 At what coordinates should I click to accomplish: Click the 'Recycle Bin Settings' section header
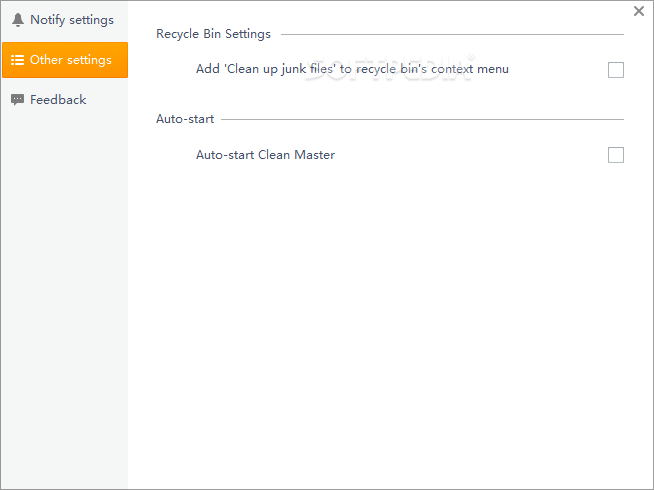pos(213,34)
